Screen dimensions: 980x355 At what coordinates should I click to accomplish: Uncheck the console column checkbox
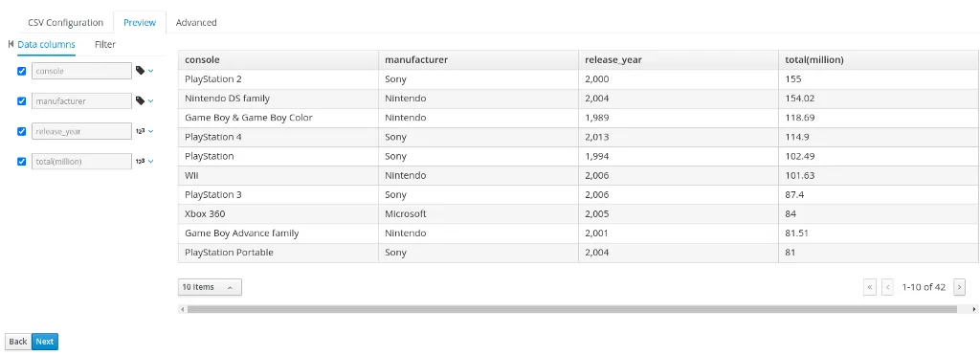tap(22, 71)
